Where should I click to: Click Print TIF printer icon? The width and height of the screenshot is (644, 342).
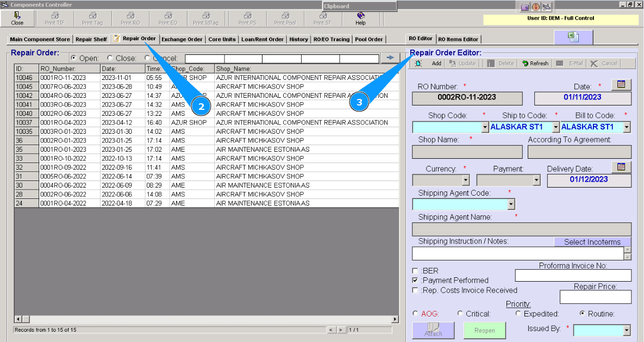55,16
